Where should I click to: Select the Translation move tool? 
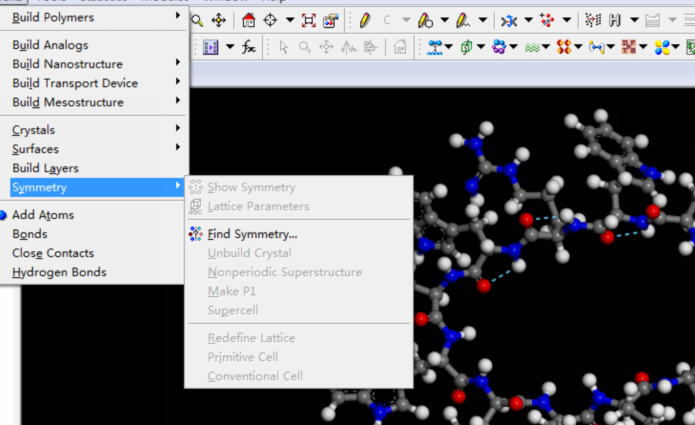(x=219, y=20)
